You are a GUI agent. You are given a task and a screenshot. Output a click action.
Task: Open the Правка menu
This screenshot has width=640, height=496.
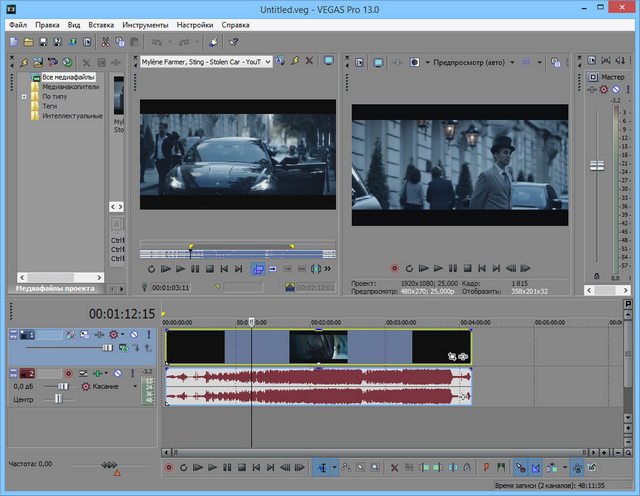pos(47,25)
